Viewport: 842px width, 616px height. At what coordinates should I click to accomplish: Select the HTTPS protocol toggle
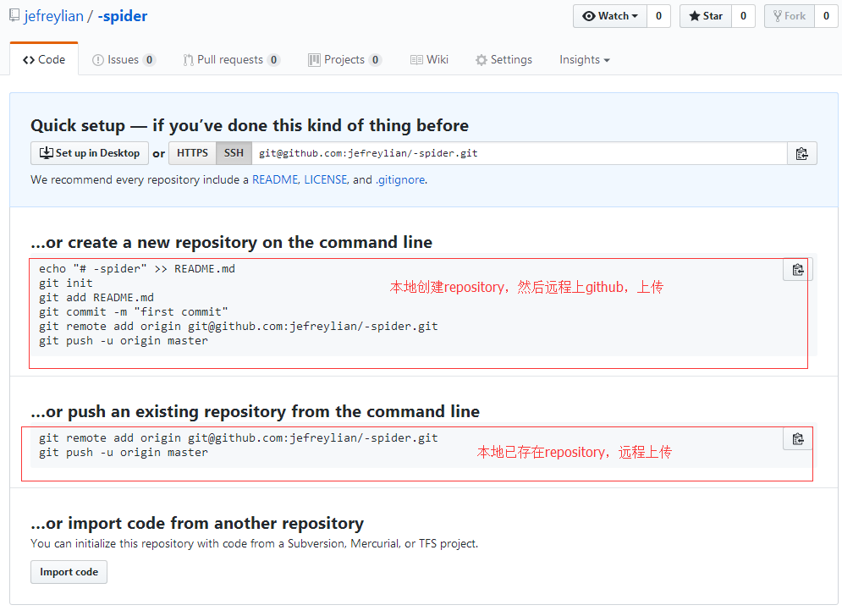(192, 153)
